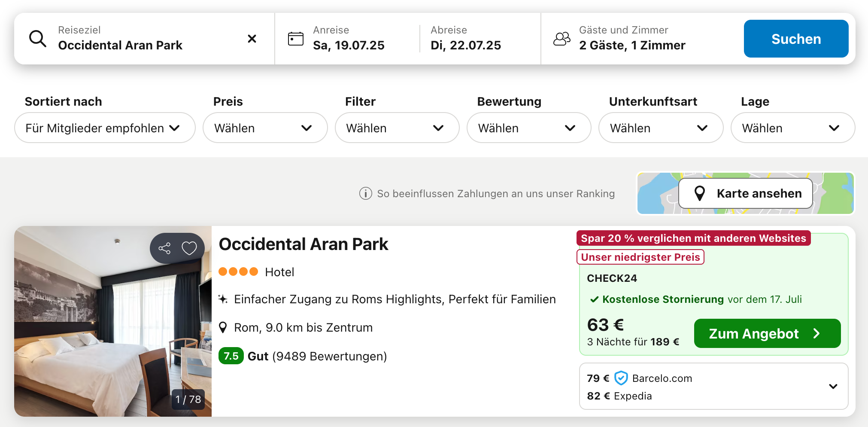The height and width of the screenshot is (427, 868).
Task: Open the Unterkunftsart dropdown
Action: click(661, 128)
